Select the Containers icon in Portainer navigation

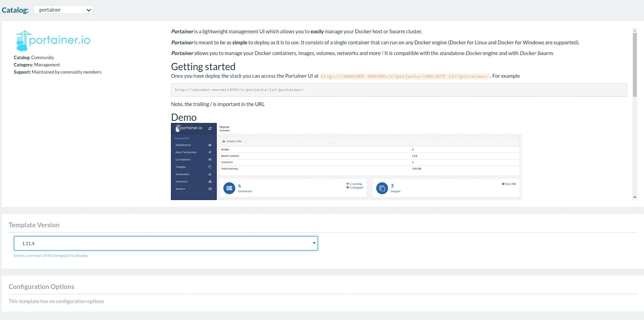[x=210, y=159]
